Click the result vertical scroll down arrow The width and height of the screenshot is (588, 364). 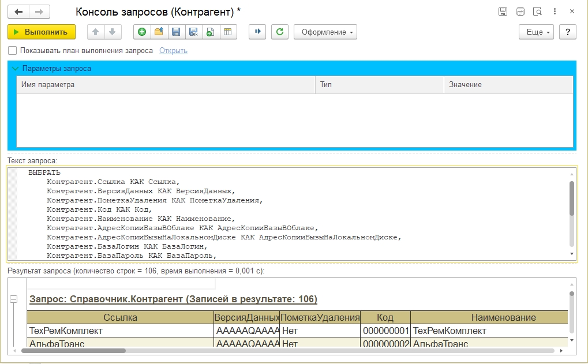(x=572, y=340)
